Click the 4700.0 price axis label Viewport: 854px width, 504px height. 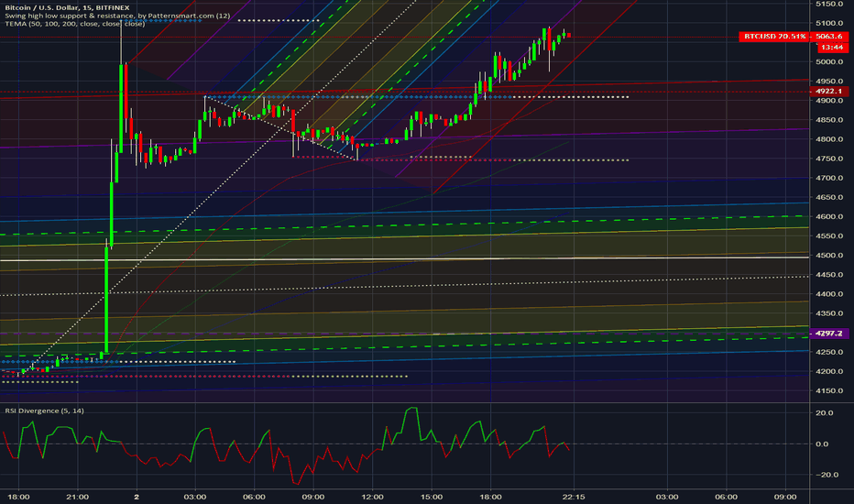829,178
